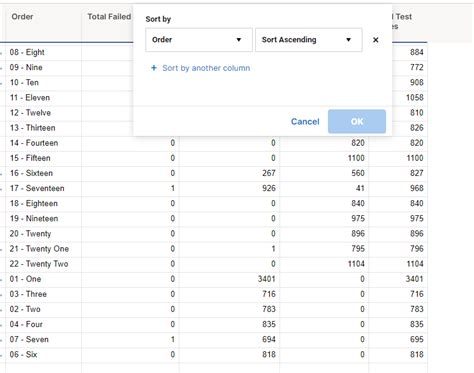
Task: Click the value 560 in Sixteen row
Action: tap(358, 173)
